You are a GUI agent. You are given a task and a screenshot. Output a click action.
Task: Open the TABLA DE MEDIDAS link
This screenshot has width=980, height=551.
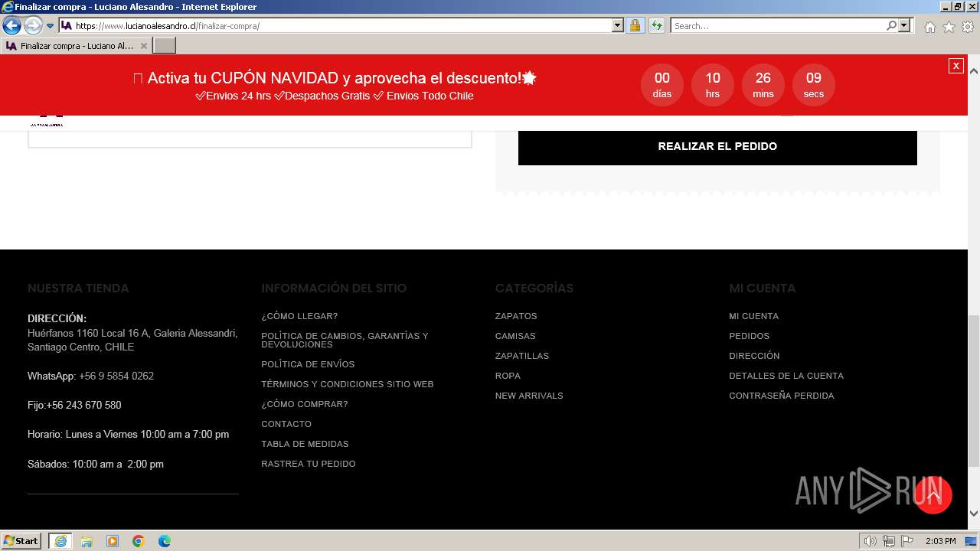[x=305, y=444]
